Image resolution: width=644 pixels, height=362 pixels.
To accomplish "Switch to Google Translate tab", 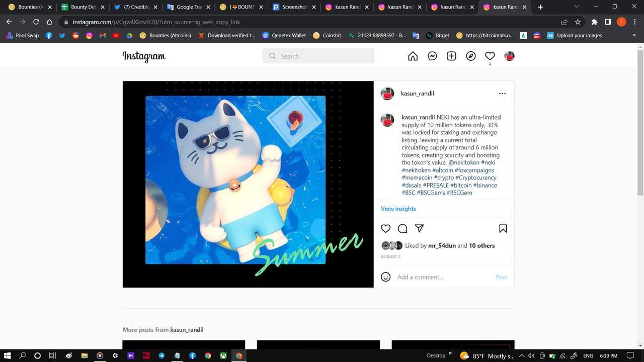I will click(188, 7).
